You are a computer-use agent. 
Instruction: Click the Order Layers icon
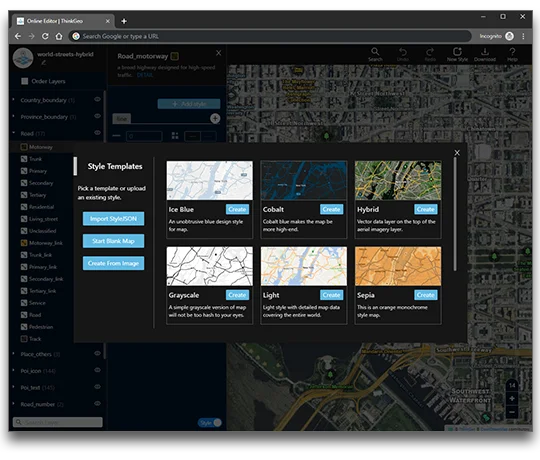coord(24,81)
